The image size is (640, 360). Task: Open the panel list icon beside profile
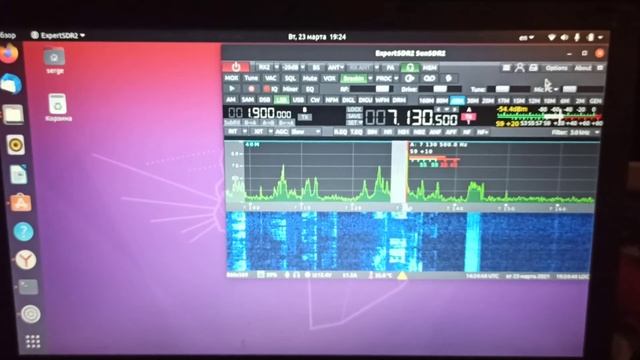coord(506,68)
